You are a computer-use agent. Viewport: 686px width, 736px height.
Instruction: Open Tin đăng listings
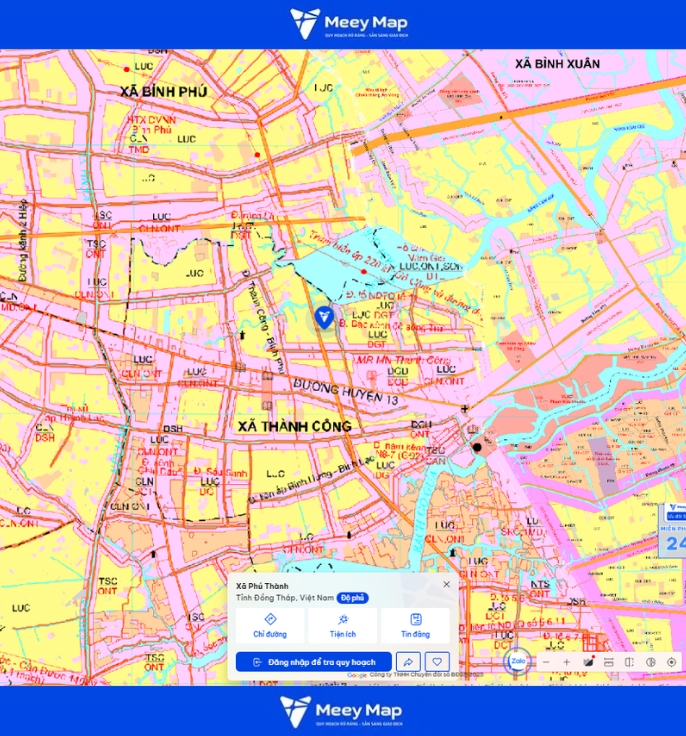[416, 625]
